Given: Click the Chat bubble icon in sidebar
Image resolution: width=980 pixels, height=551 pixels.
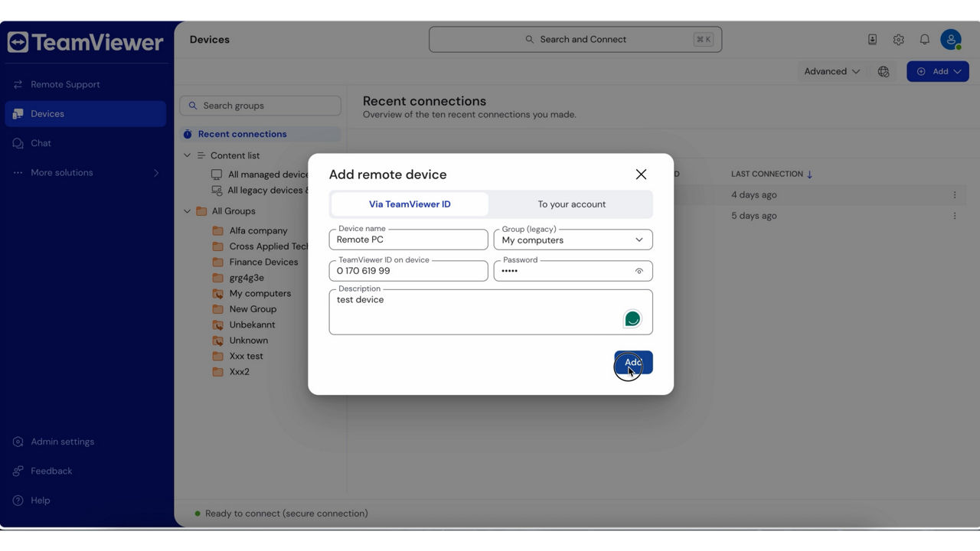Looking at the screenshot, I should click(18, 143).
